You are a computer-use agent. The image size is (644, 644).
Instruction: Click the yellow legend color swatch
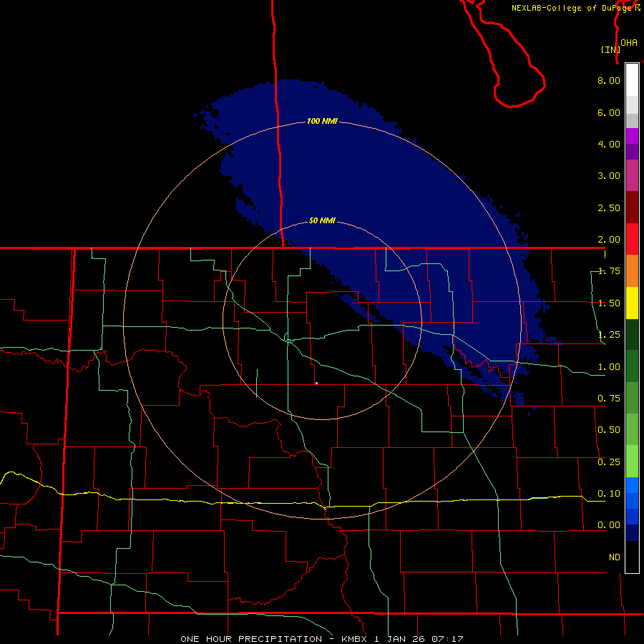tap(632, 303)
